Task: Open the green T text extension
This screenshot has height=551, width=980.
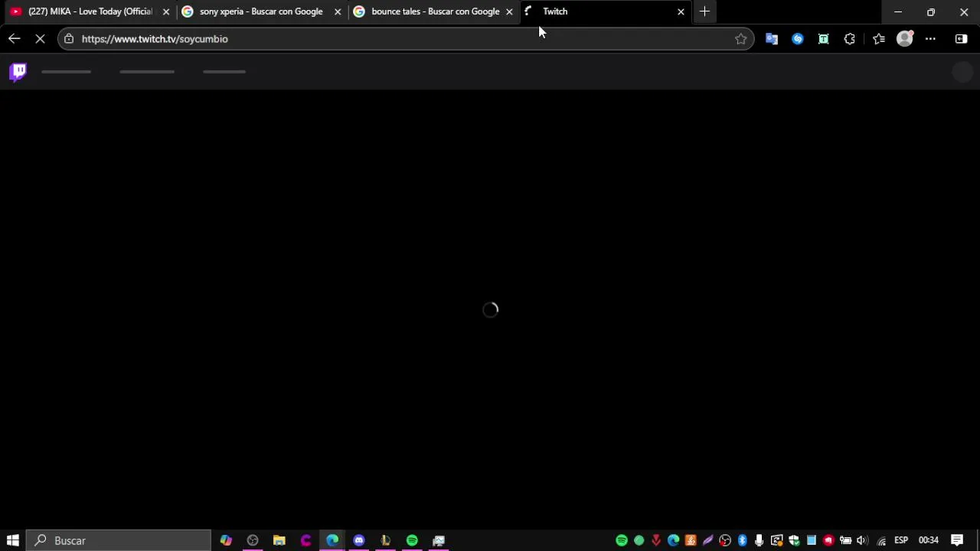Action: [824, 39]
